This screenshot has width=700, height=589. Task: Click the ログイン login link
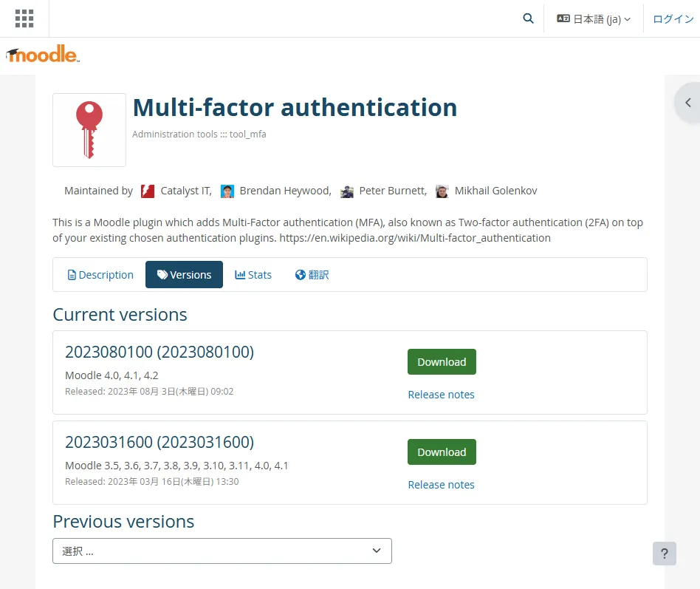pyautogui.click(x=673, y=18)
